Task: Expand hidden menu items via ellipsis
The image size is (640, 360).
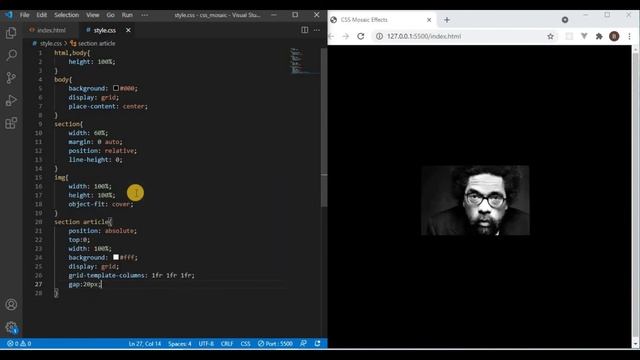Action: (144, 15)
